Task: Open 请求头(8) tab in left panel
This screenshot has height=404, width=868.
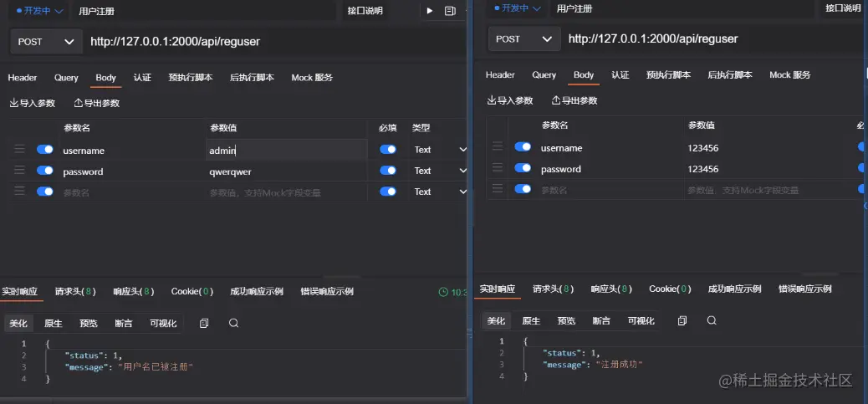Action: 75,291
